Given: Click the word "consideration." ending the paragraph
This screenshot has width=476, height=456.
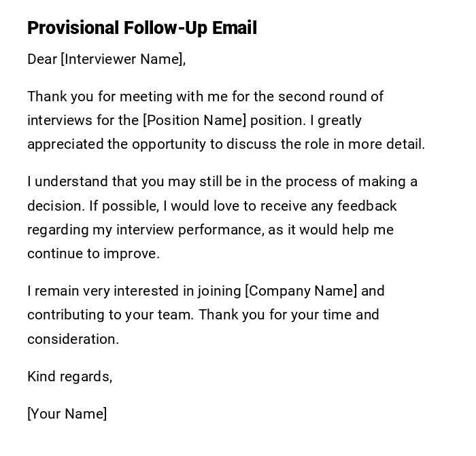Looking at the screenshot, I should click(x=73, y=339).
